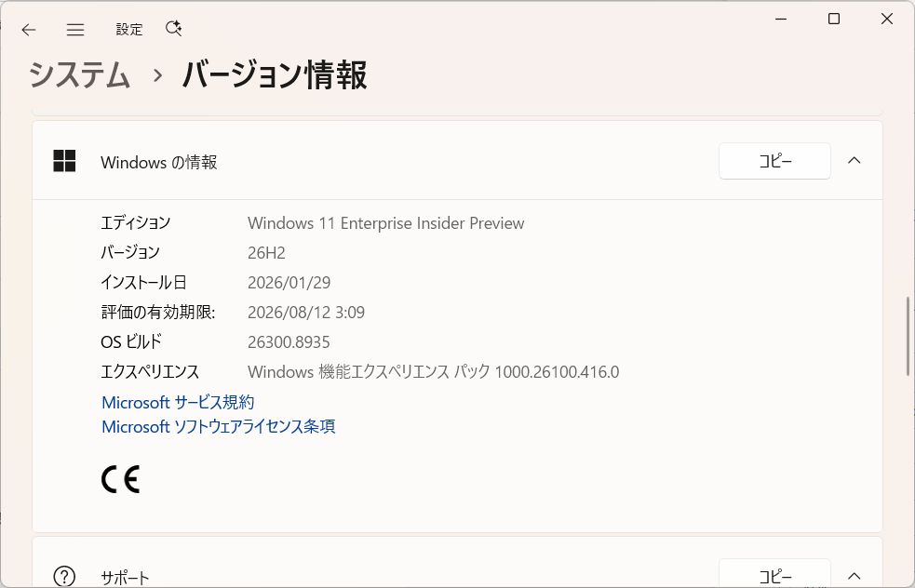Collapse the サポート section chevron
This screenshot has height=588, width=915.
click(854, 576)
